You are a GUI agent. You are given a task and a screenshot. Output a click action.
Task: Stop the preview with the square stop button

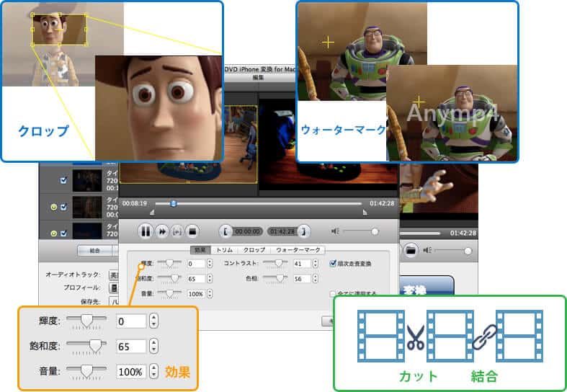click(192, 231)
